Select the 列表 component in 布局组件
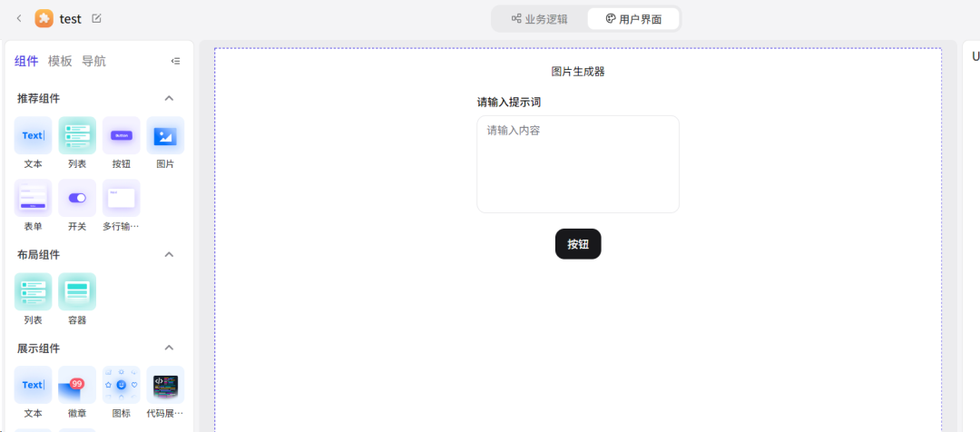This screenshot has height=432, width=980. tap(34, 292)
